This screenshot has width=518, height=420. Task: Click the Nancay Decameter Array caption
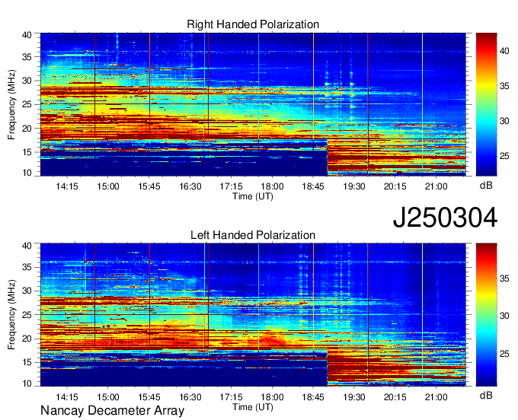tap(112, 411)
